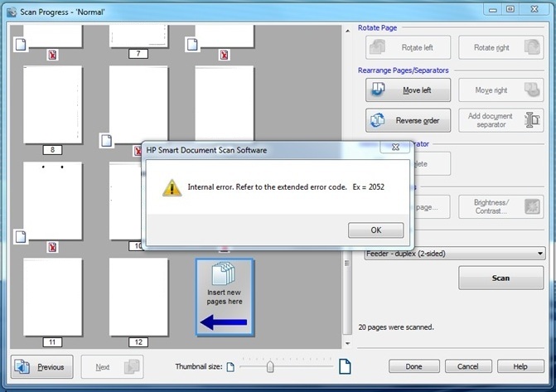Click red delete mark below the page with two dots
556x392 pixels.
tap(52, 247)
